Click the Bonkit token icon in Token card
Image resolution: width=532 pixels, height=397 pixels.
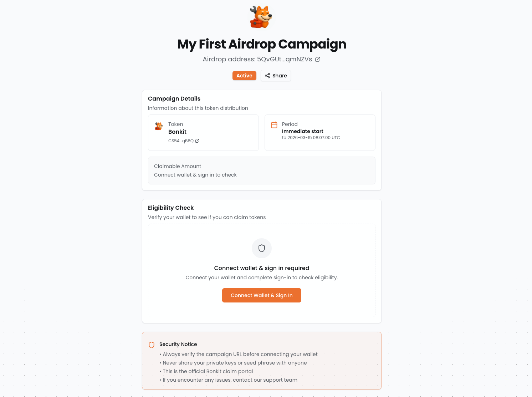(159, 126)
